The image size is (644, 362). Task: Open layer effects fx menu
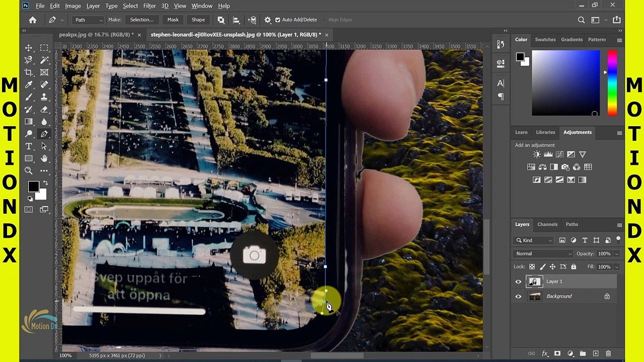[544, 354]
